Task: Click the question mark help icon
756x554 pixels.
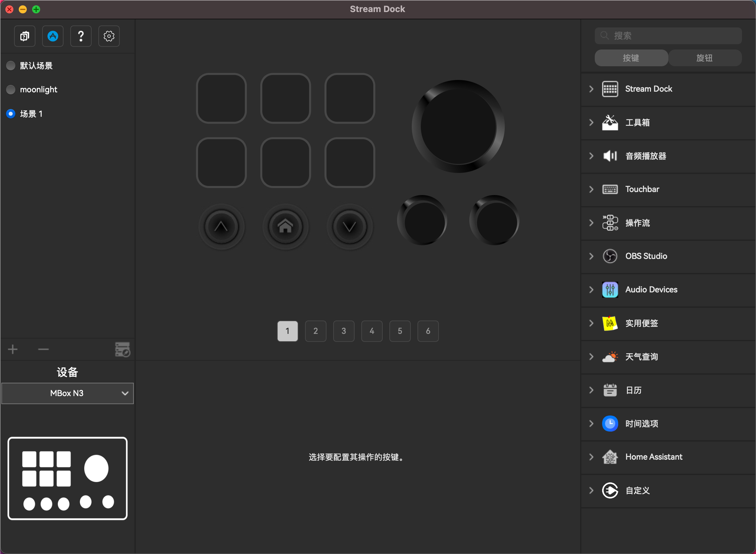Action: point(81,36)
